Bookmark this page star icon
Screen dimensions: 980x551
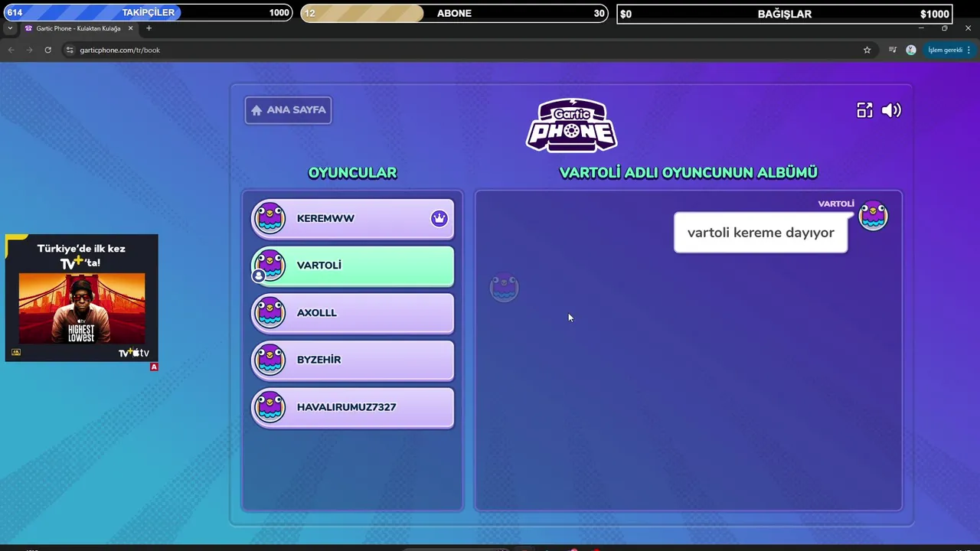point(867,50)
